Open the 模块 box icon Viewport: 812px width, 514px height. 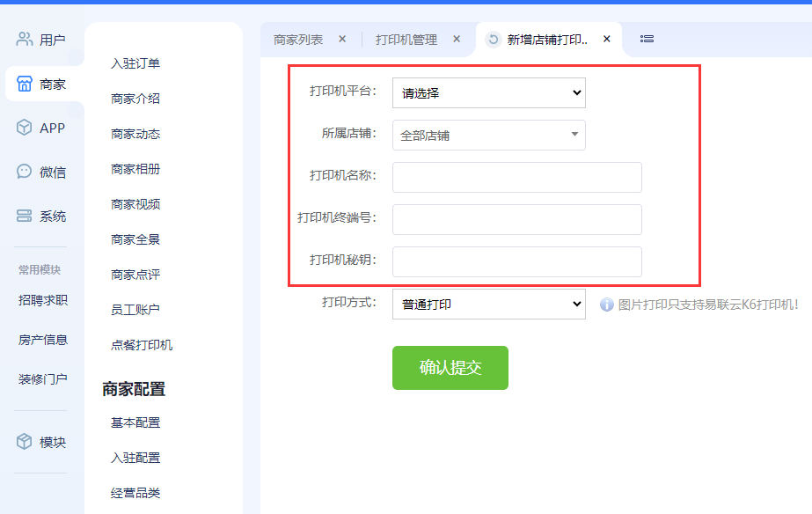[x=25, y=442]
